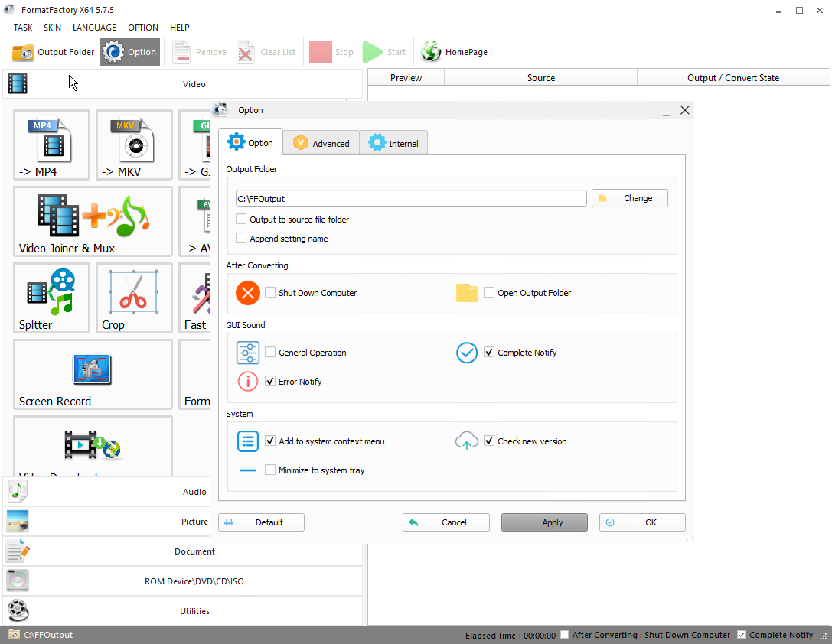Click the OK button
This screenshot has height=644, width=832.
click(642, 522)
